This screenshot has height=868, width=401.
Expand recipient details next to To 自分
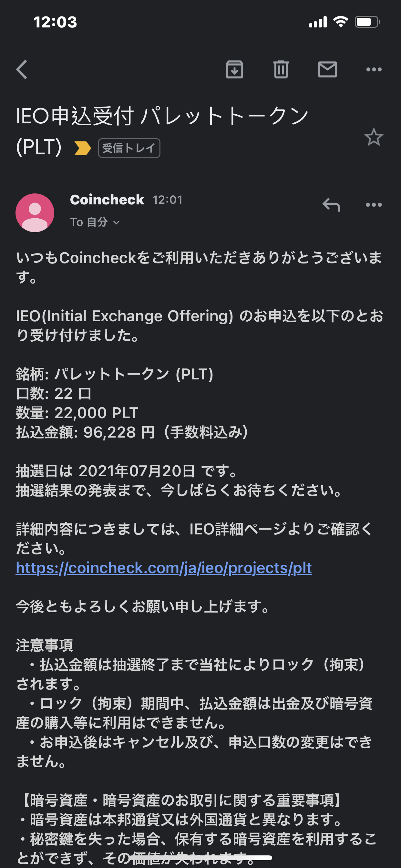[x=116, y=222]
